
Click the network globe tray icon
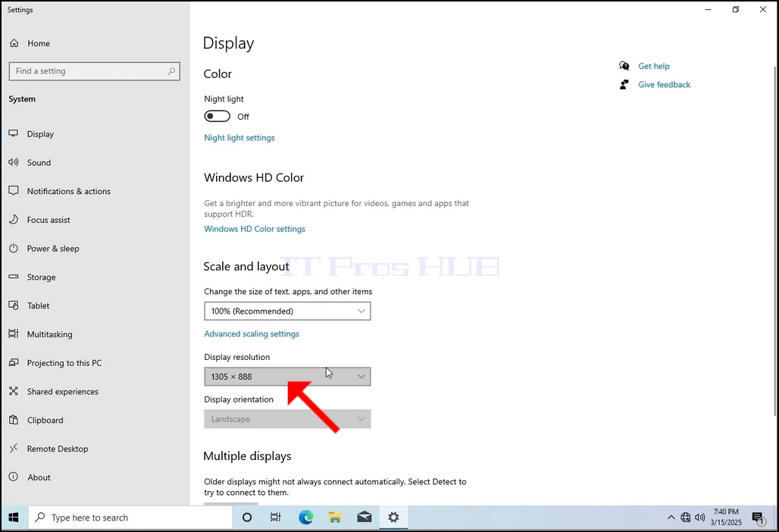686,518
